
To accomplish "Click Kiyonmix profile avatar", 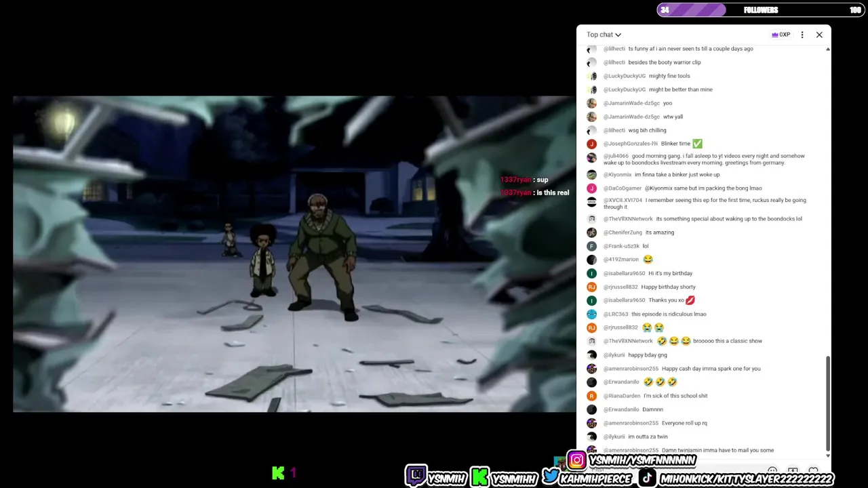I will tap(591, 175).
